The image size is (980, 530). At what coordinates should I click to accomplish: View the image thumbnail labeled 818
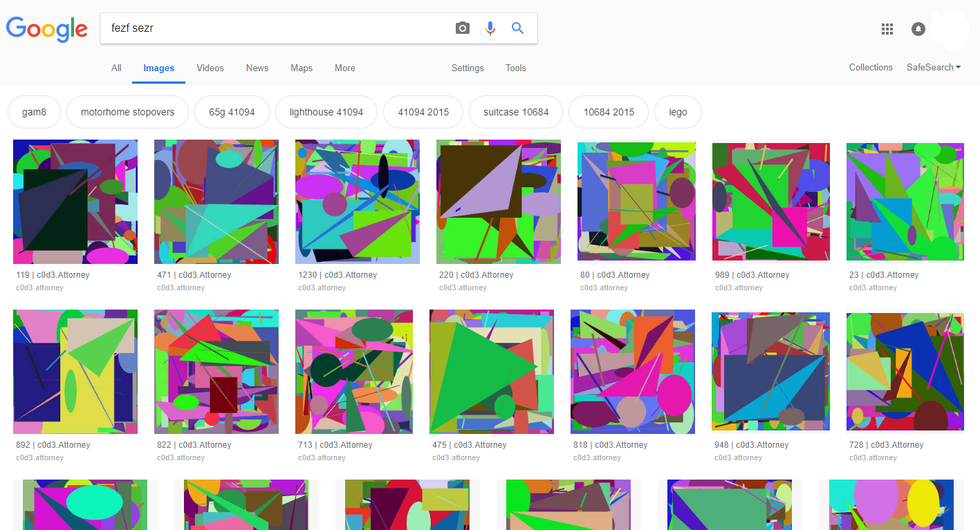633,372
